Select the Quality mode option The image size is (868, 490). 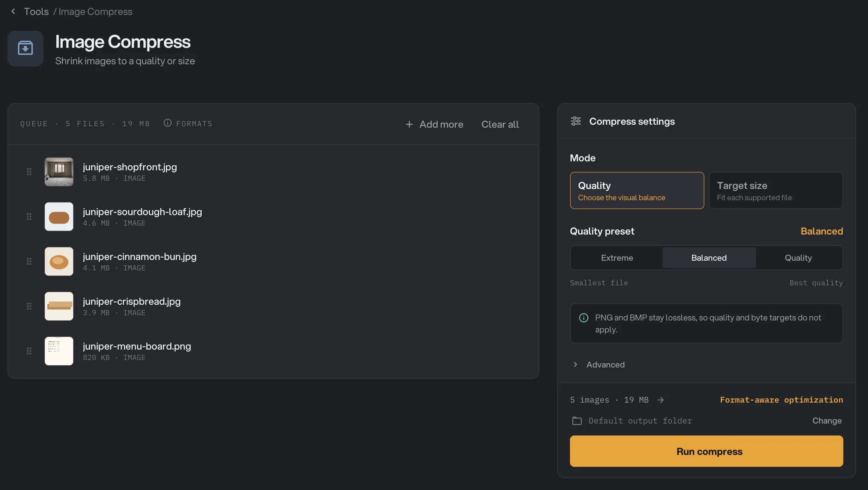click(x=637, y=190)
